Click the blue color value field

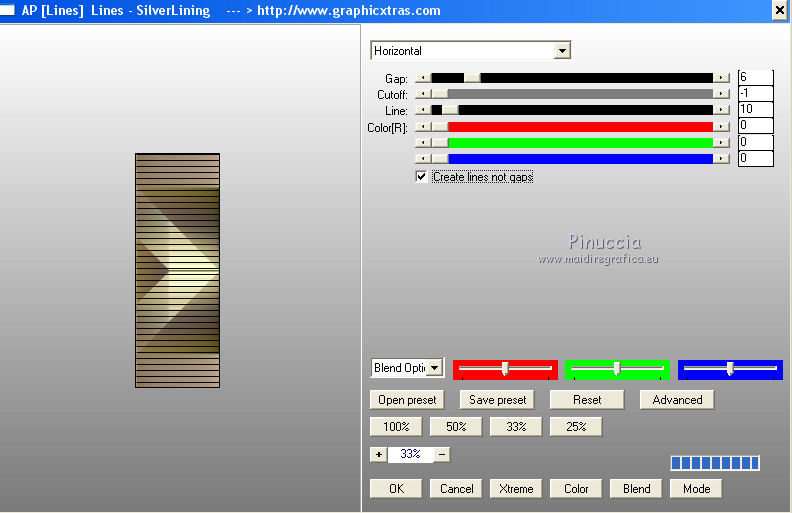(756, 159)
